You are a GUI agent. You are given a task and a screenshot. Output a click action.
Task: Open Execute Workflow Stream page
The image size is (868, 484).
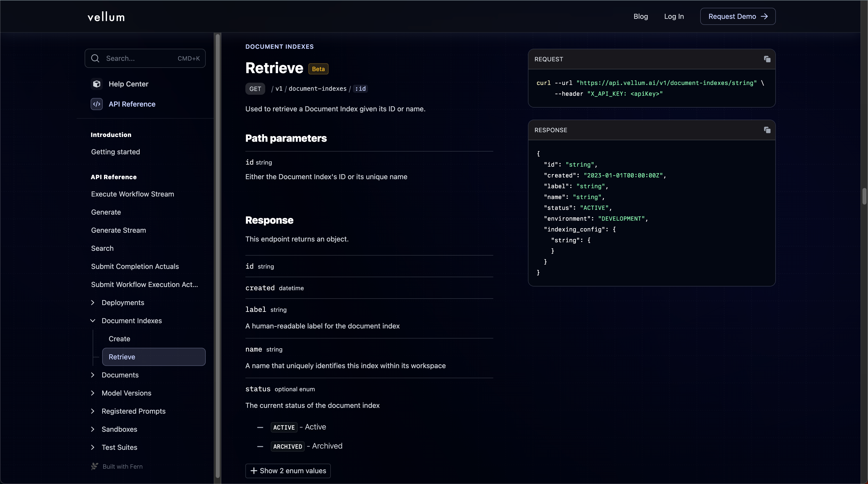(132, 194)
